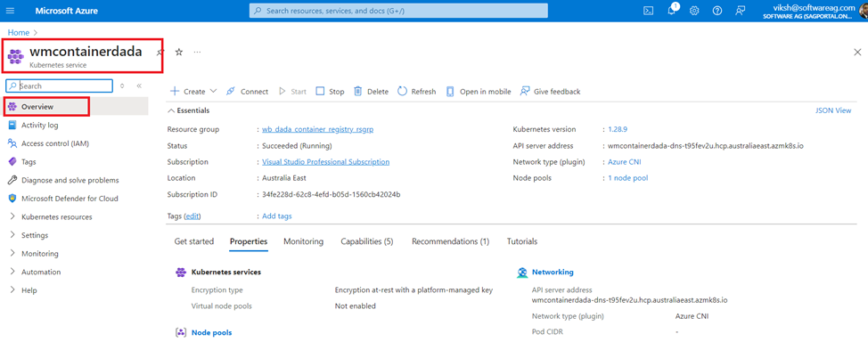Click the help question mark icon
868x342 pixels.
717,11
